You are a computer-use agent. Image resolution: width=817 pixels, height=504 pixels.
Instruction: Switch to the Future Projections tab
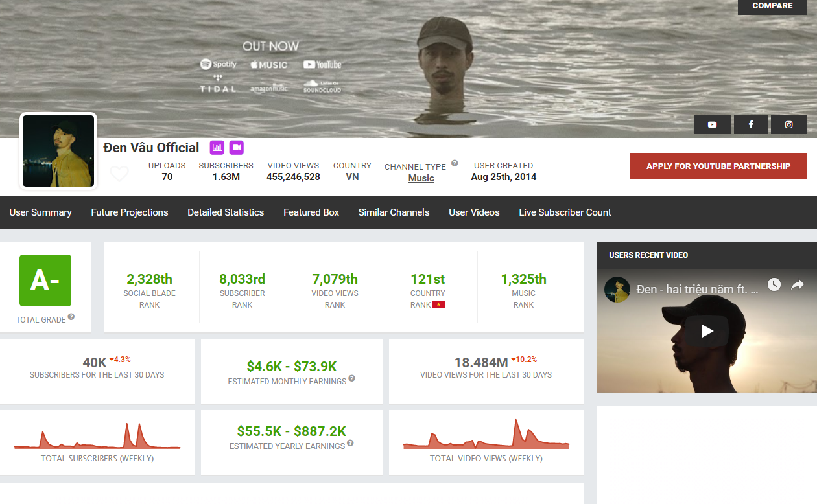click(x=130, y=212)
